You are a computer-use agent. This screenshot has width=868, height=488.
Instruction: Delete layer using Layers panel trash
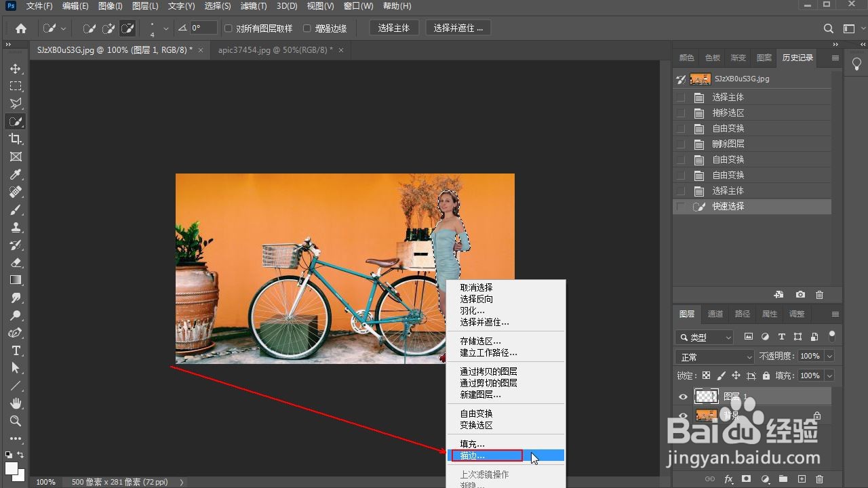(819, 479)
